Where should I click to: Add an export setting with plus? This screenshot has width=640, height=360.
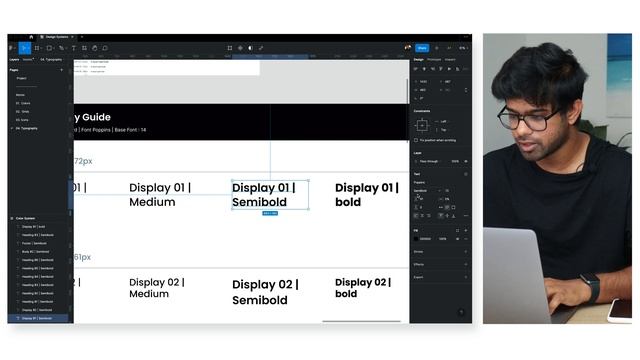pyautogui.click(x=466, y=277)
